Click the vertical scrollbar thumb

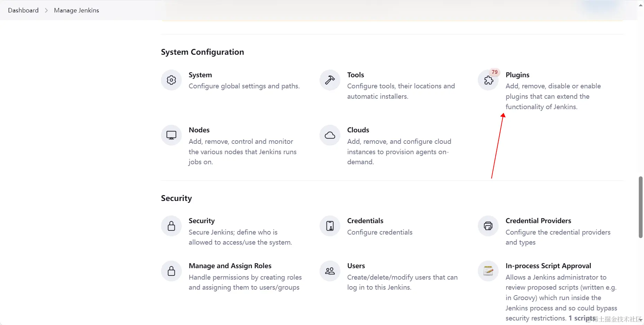pyautogui.click(x=641, y=207)
